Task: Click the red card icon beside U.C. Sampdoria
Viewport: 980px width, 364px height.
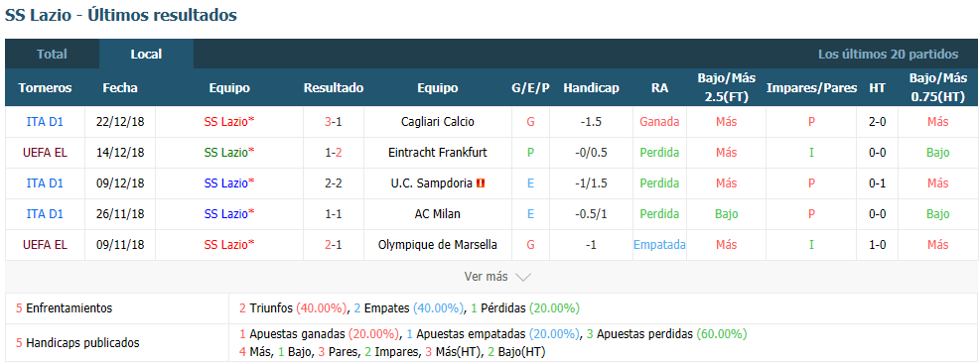Action: click(x=481, y=183)
